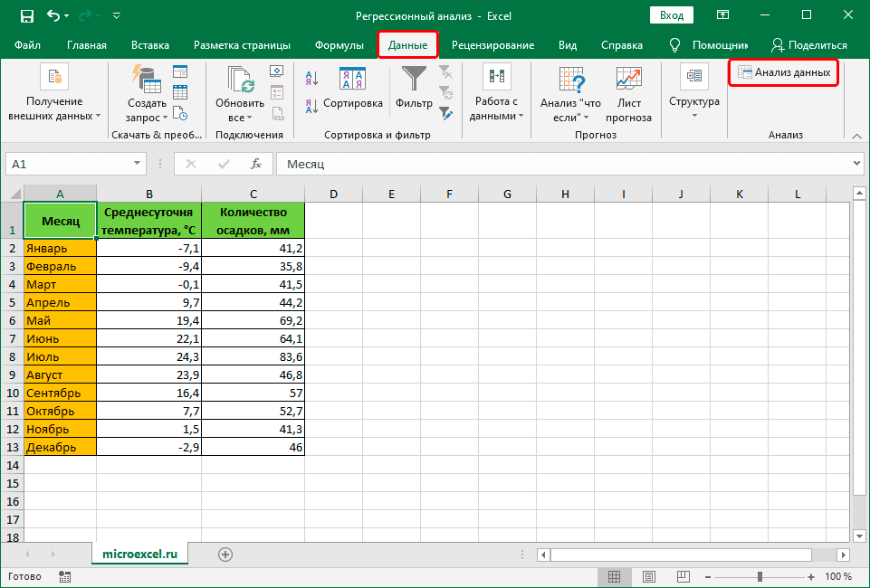870x588 pixels.
Task: Select cell with Сентябрь
Action: click(x=60, y=393)
